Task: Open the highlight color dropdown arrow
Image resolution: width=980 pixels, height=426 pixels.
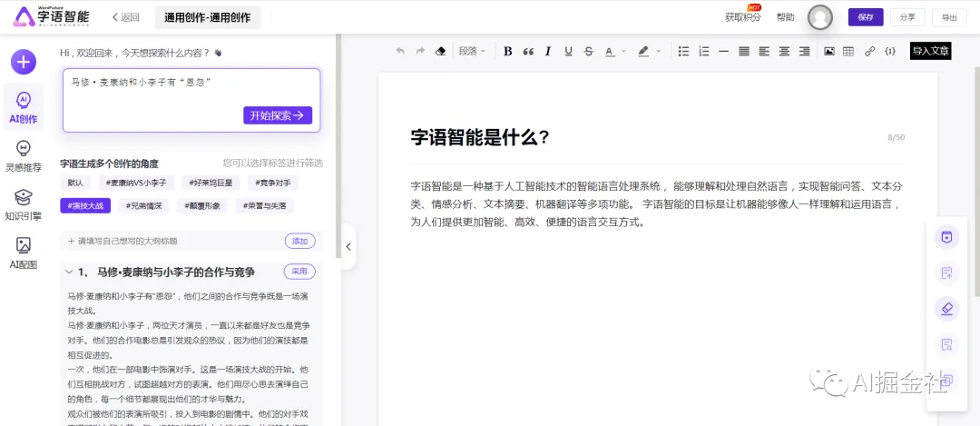Action: click(x=658, y=51)
